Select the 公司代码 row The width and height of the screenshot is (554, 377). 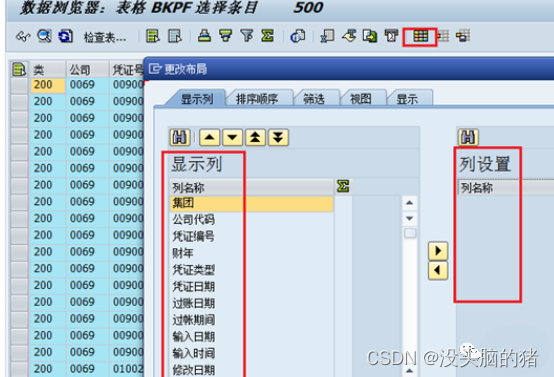(x=252, y=220)
